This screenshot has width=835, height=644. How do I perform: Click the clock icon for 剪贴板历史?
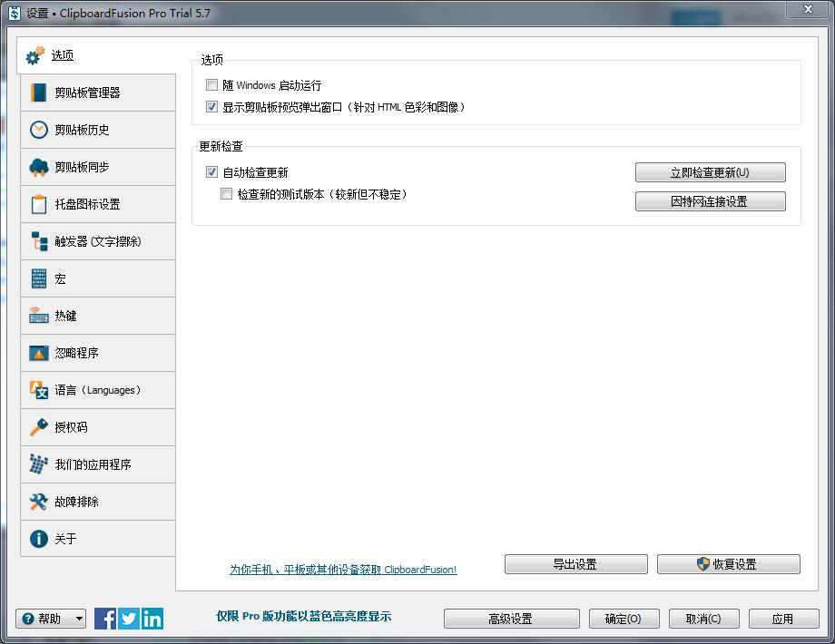click(x=38, y=130)
